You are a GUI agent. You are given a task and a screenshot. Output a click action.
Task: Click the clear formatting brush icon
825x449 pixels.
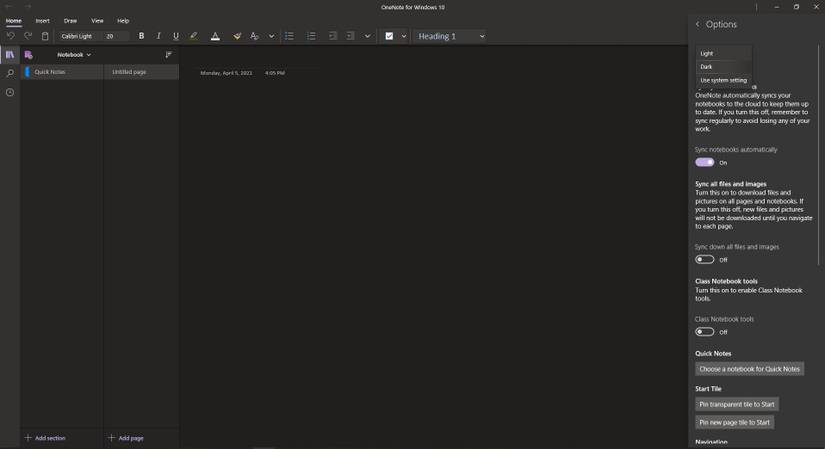click(237, 36)
